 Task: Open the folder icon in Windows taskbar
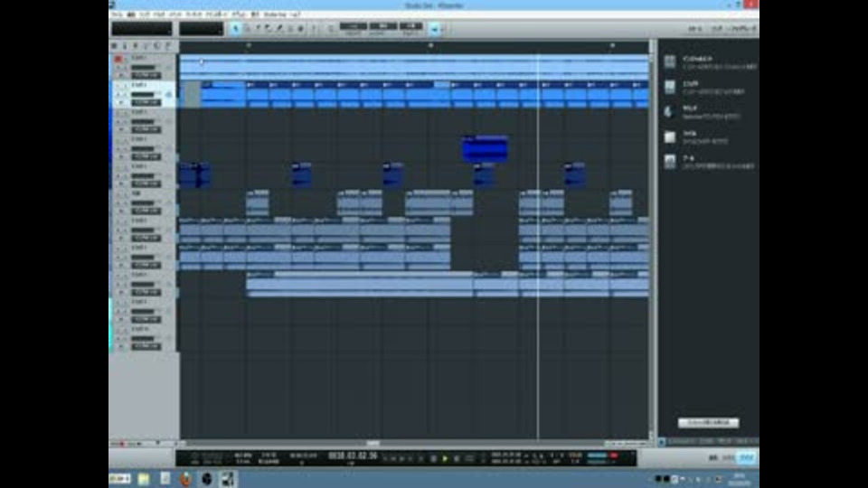click(144, 479)
